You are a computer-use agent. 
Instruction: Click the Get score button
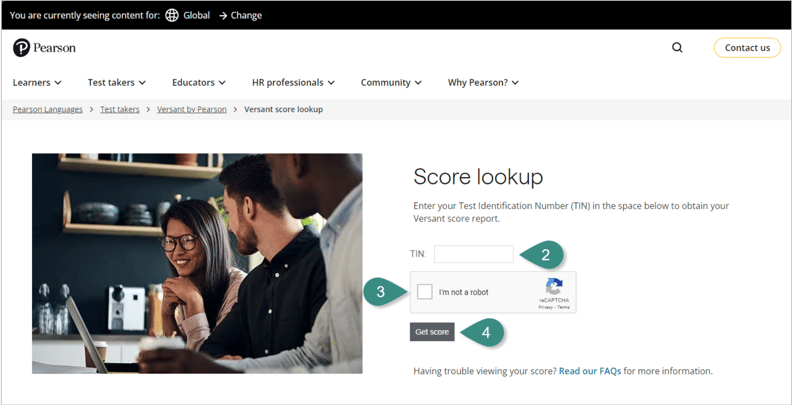tap(432, 332)
